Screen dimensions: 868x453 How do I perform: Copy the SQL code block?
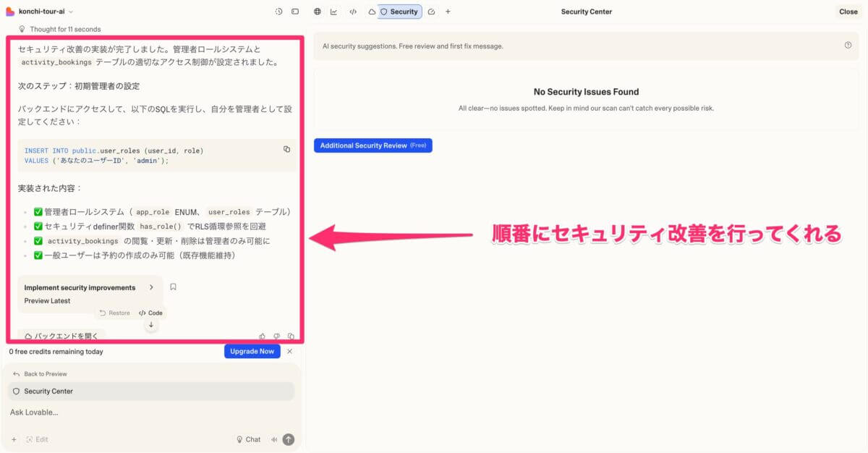pos(286,149)
